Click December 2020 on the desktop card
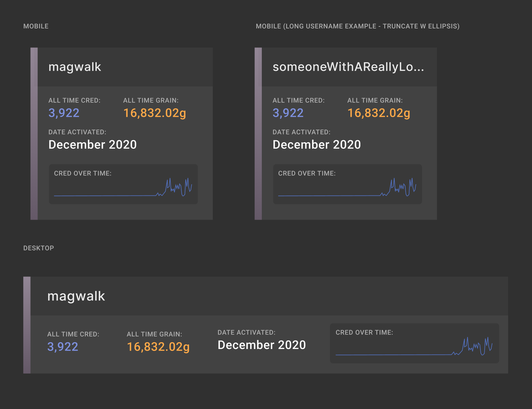This screenshot has height=409, width=532. [x=261, y=345]
